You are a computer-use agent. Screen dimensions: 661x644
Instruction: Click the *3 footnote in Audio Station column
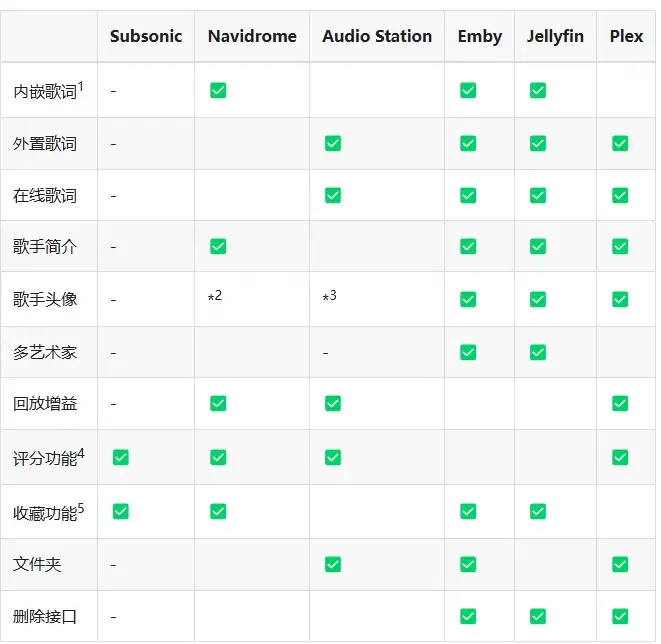(x=330, y=296)
